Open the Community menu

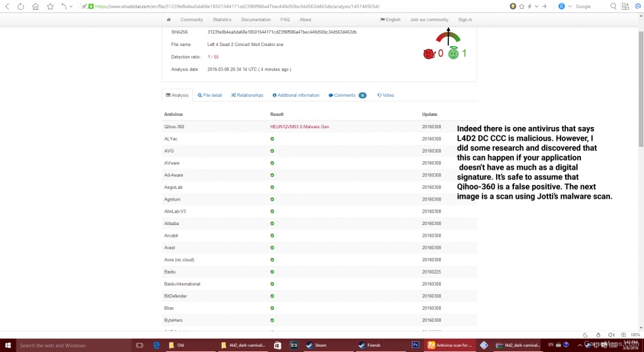point(191,19)
